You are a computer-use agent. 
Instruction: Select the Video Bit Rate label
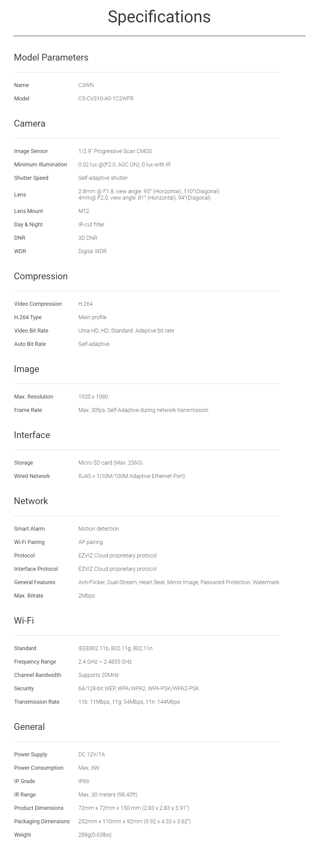click(31, 331)
